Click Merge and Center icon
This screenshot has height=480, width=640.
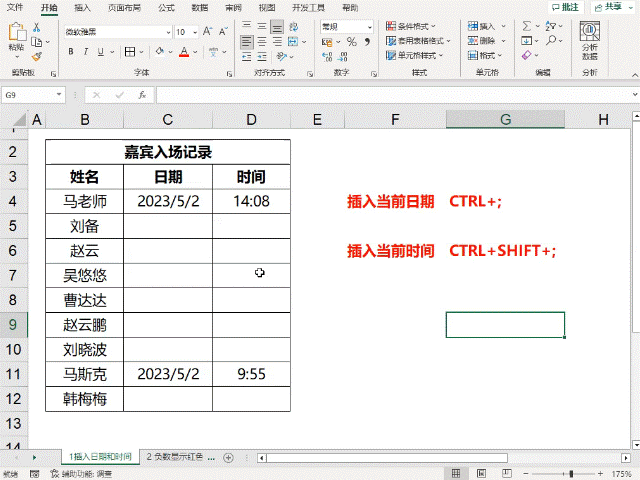[x=293, y=42]
